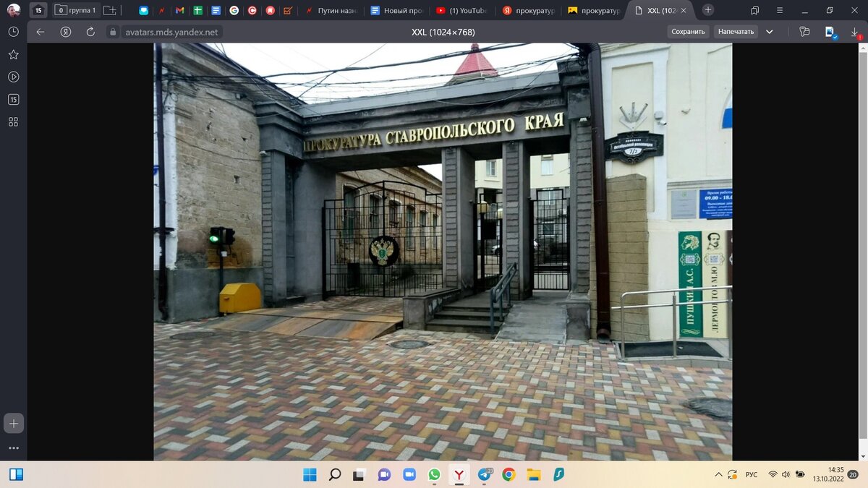Open History in the sidebar

13,32
